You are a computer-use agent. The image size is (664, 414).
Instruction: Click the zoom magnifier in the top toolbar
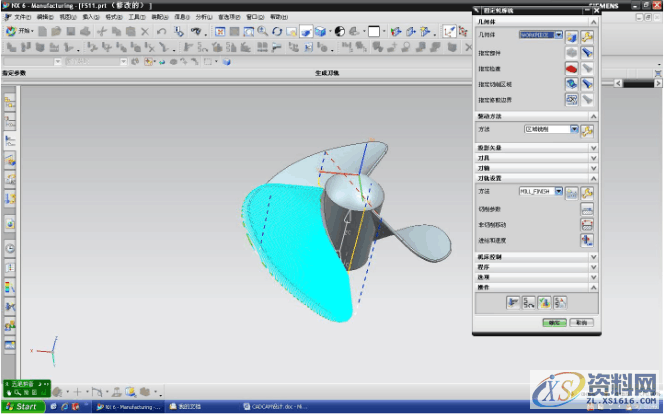pos(262,32)
